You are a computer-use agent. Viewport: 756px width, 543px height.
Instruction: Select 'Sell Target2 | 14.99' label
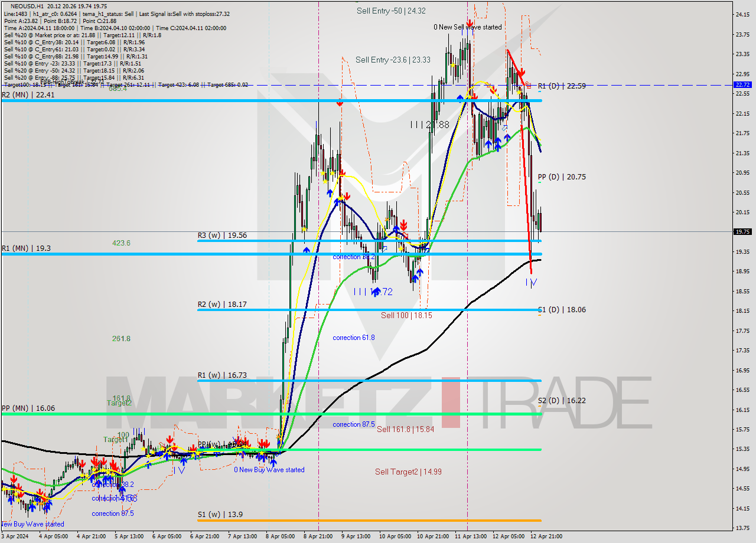408,472
